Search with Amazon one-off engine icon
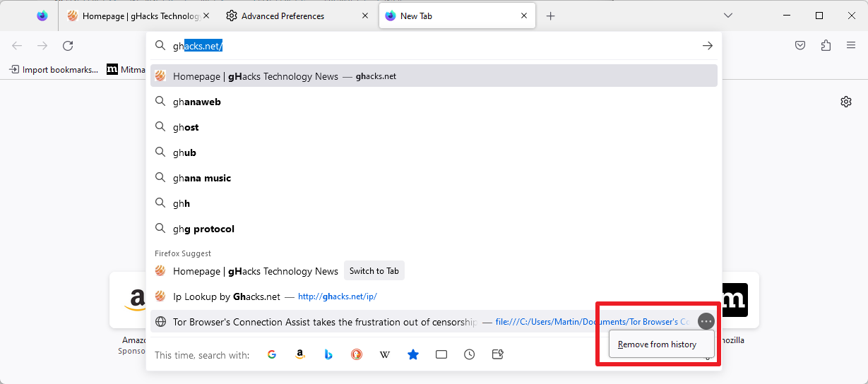 (x=300, y=354)
